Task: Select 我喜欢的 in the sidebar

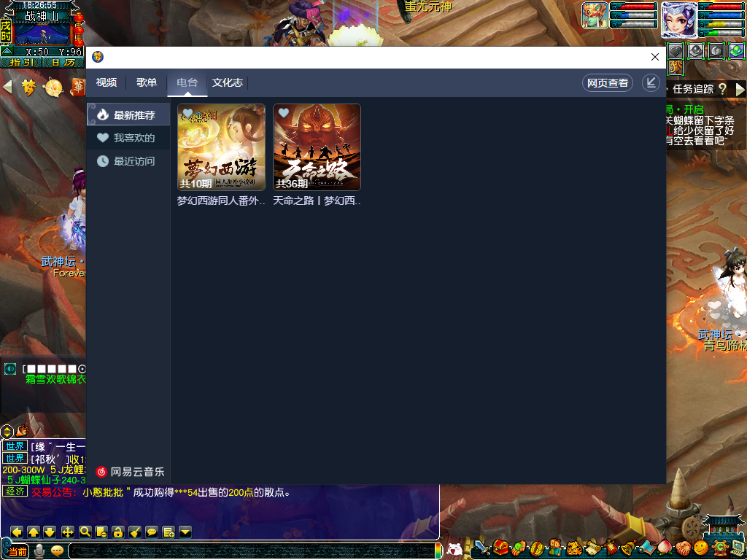Action: click(133, 138)
